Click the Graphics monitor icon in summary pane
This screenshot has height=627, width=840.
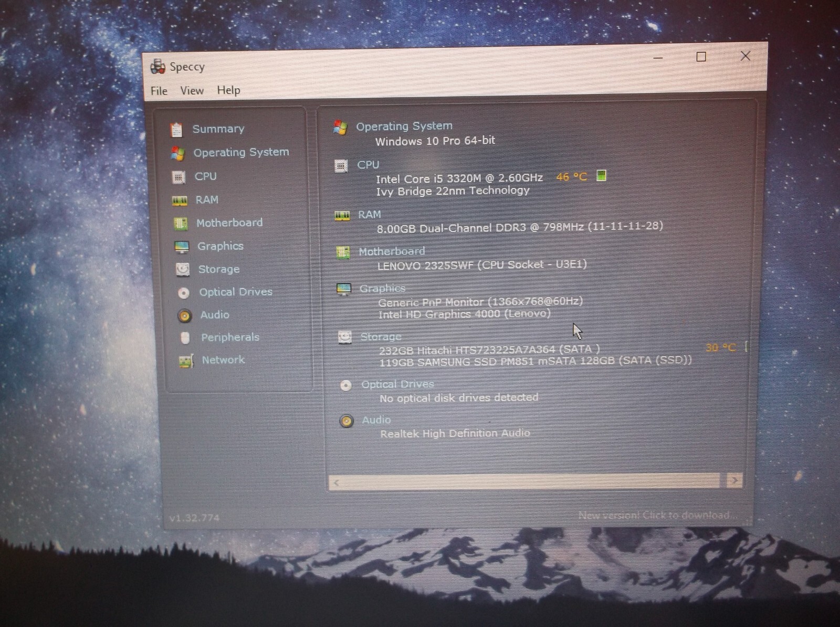344,289
